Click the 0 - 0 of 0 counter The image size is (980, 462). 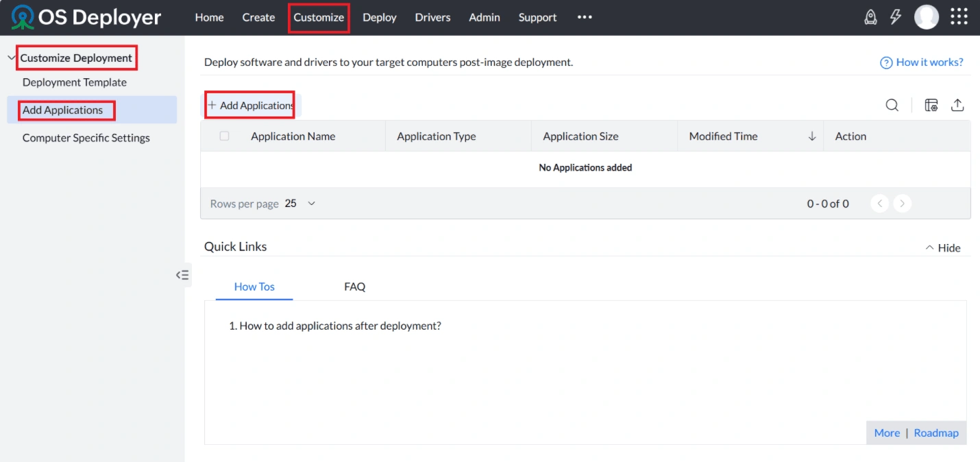click(x=828, y=204)
